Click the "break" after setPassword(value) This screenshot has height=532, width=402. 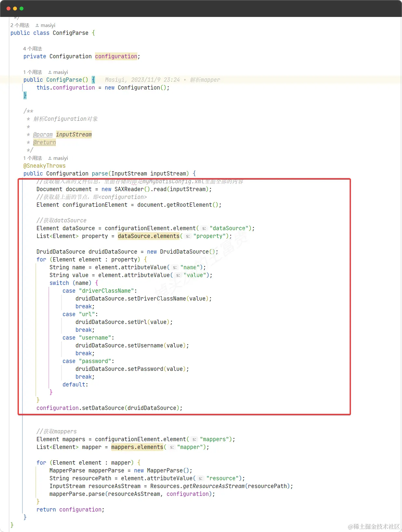click(84, 377)
